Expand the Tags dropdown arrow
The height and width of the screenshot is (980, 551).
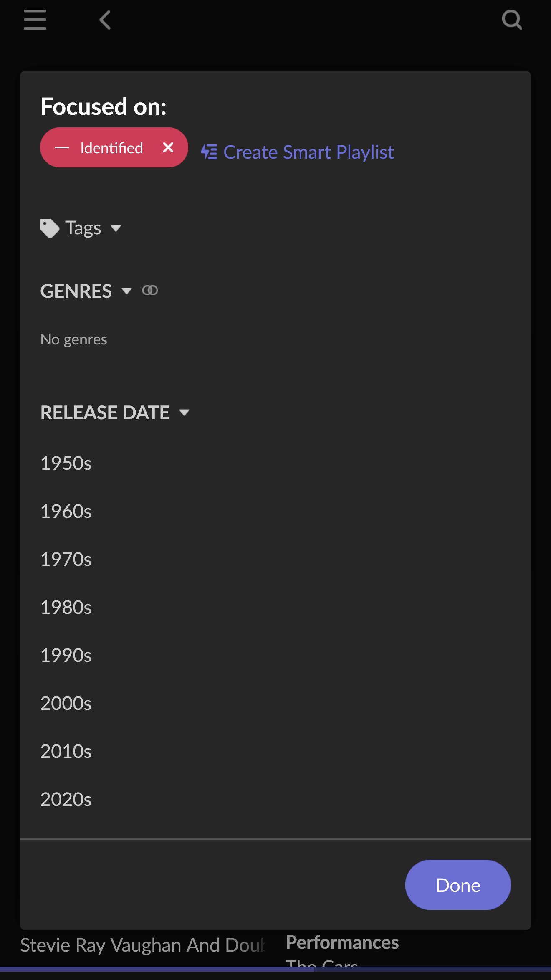coord(116,228)
